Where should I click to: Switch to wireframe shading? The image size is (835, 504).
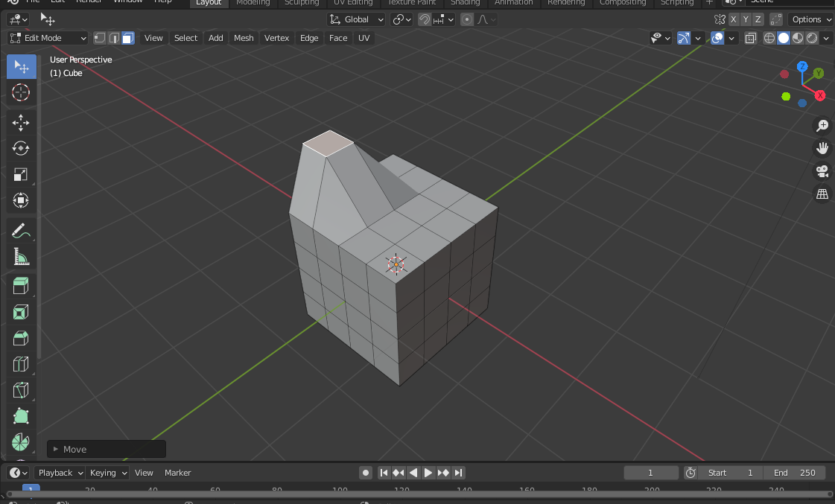(x=769, y=38)
